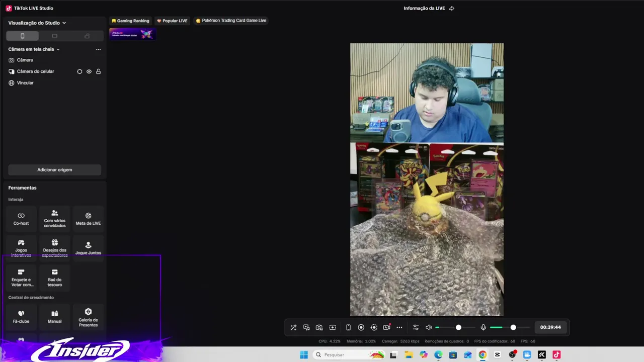This screenshot has width=644, height=362.
Task: Open the Baú do tesouro tool
Action: [55, 278]
